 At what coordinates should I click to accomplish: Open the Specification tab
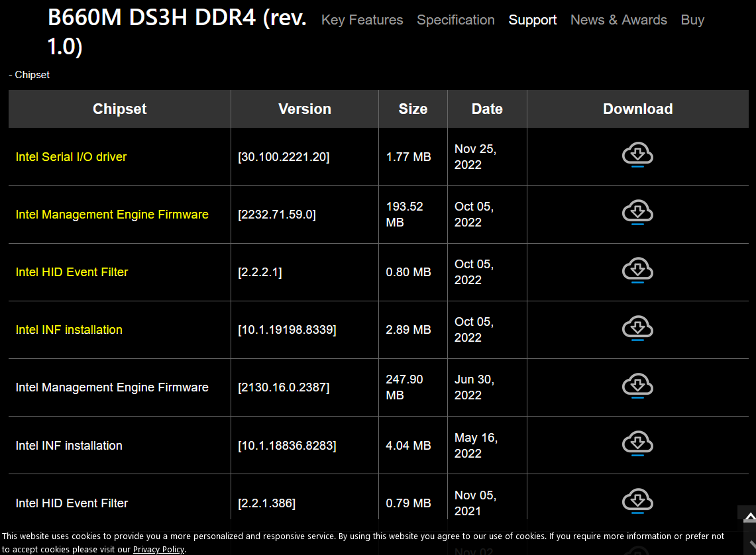tap(456, 20)
